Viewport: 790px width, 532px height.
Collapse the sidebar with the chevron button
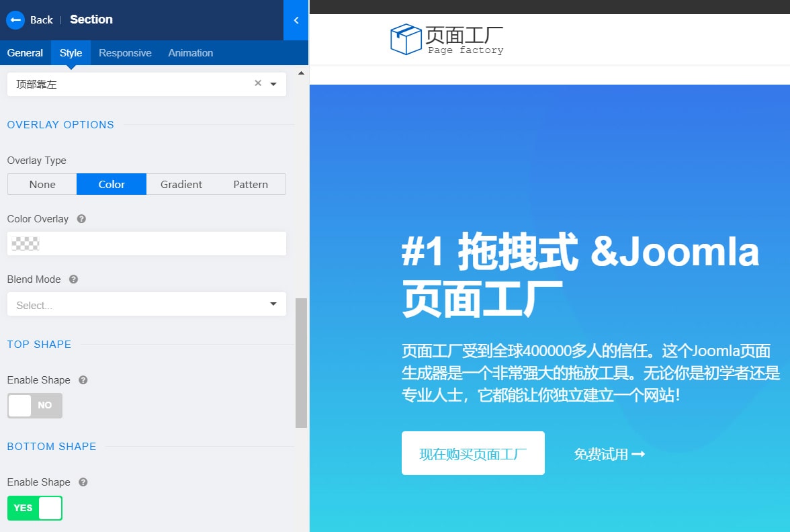pos(296,20)
